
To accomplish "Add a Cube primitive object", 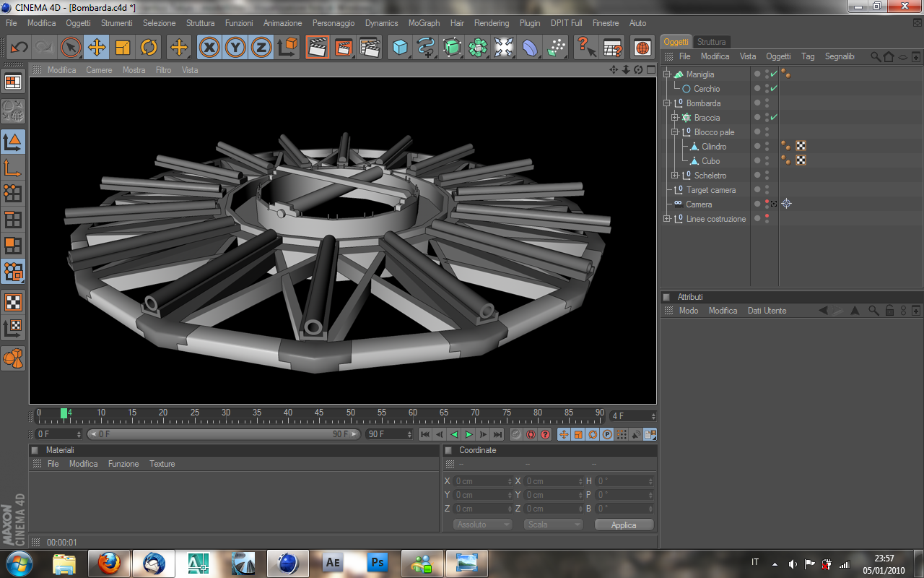I will [x=400, y=48].
